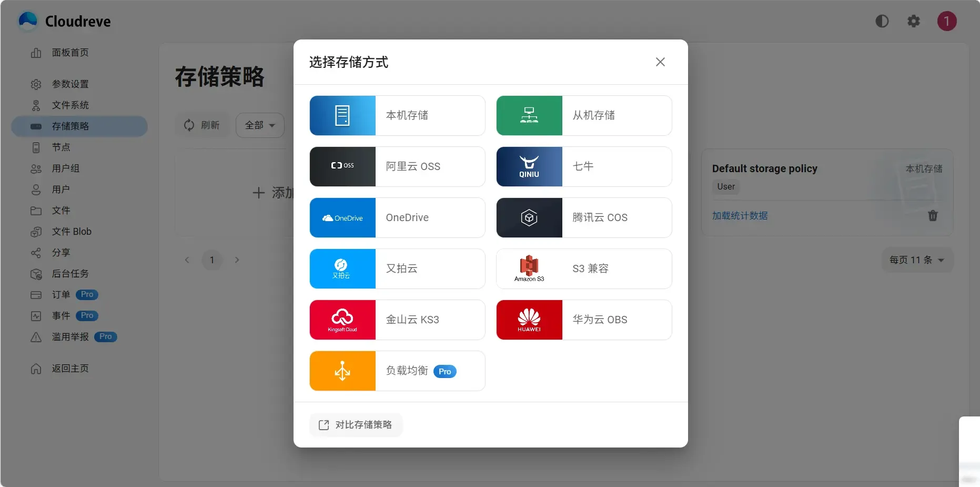
Task: Choose 七牛 Qiniu storage option
Action: (x=583, y=166)
